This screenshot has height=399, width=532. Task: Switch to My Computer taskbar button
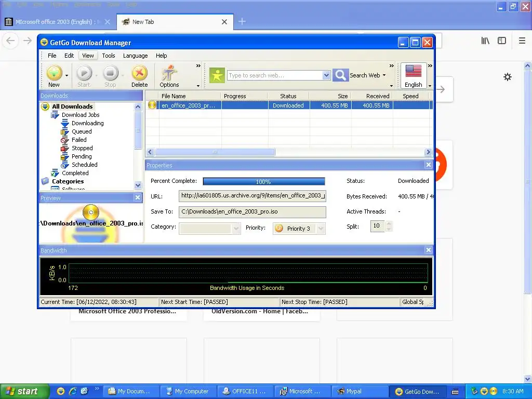pyautogui.click(x=188, y=391)
